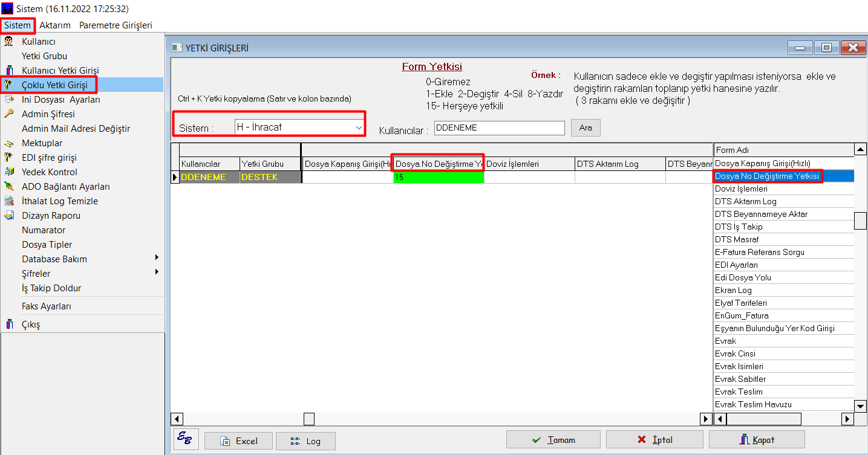Click the Kullanıcılar search input field
Screen dimensions: 868x455
coord(499,127)
